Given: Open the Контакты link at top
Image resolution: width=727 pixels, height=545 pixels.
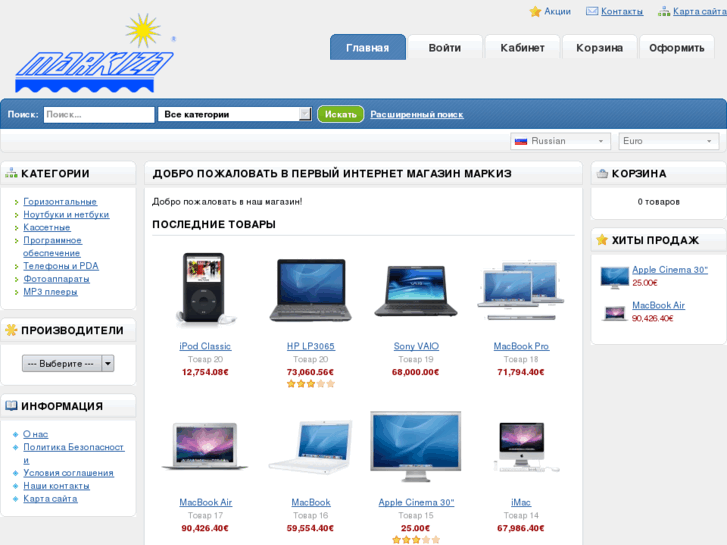Looking at the screenshot, I should (x=622, y=11).
